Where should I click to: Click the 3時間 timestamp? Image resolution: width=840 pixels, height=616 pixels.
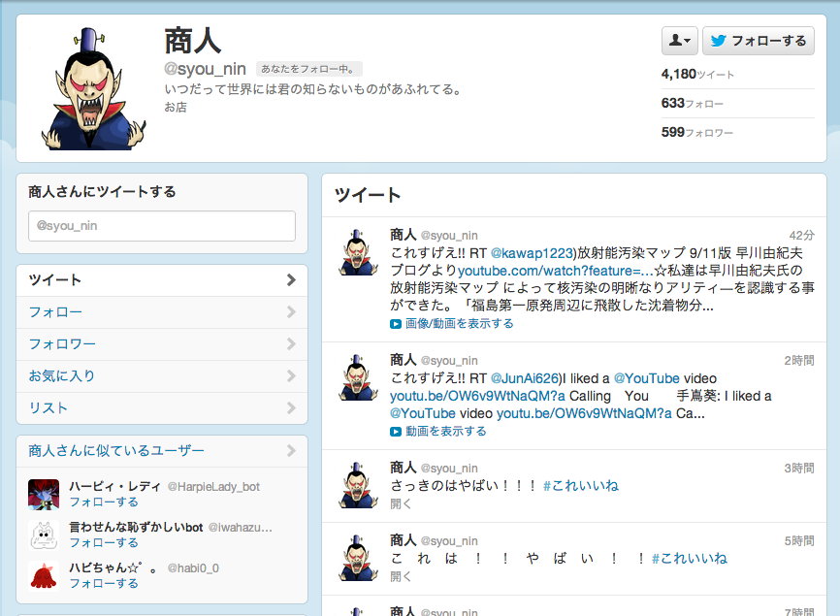tap(799, 469)
